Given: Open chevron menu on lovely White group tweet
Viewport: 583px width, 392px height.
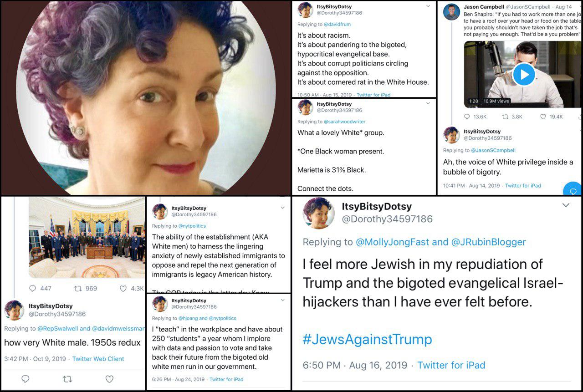Looking at the screenshot, I should (x=428, y=103).
